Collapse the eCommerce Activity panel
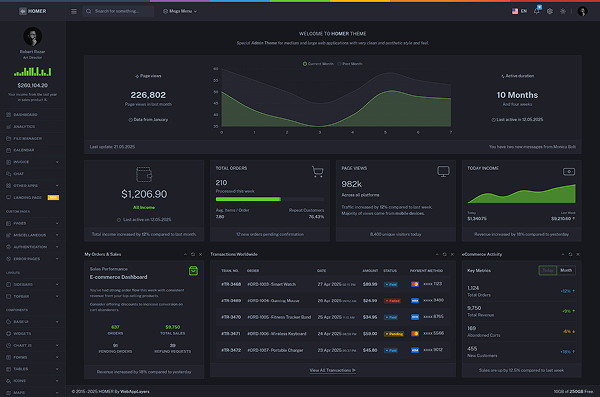The width and height of the screenshot is (600, 397). click(x=563, y=254)
